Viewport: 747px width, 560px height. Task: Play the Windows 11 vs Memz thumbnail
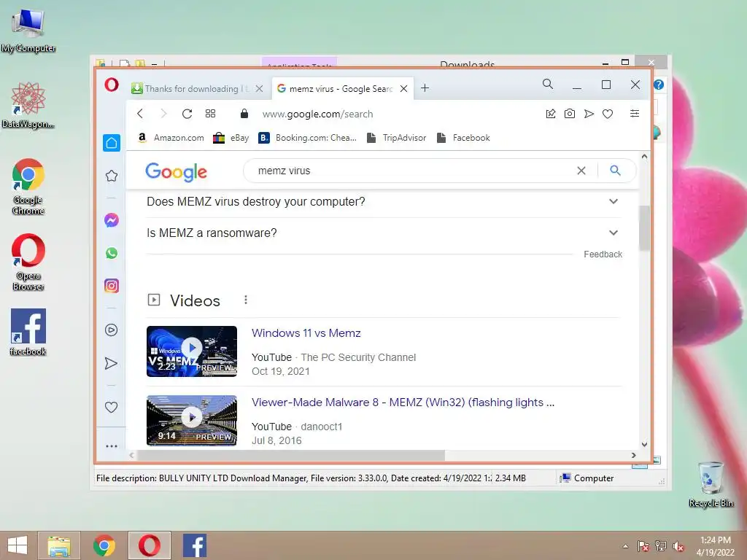pyautogui.click(x=192, y=351)
